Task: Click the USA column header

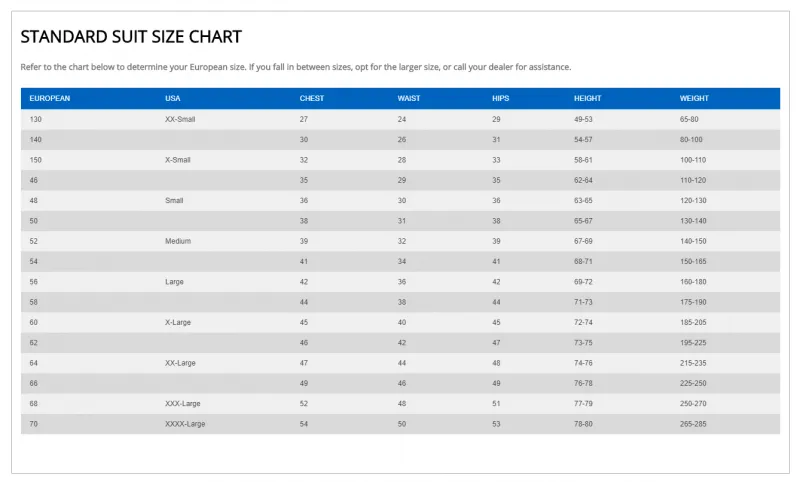Action: tap(172, 98)
